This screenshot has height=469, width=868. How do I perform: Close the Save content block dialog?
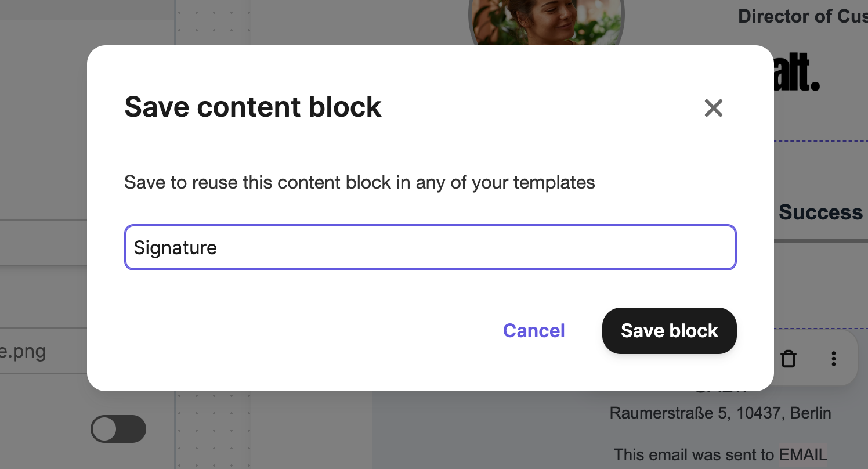(713, 108)
